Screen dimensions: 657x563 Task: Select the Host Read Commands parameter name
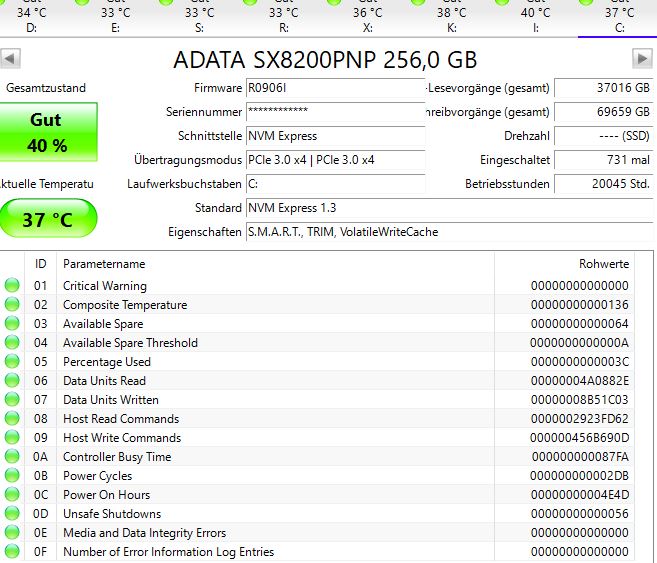click(121, 419)
